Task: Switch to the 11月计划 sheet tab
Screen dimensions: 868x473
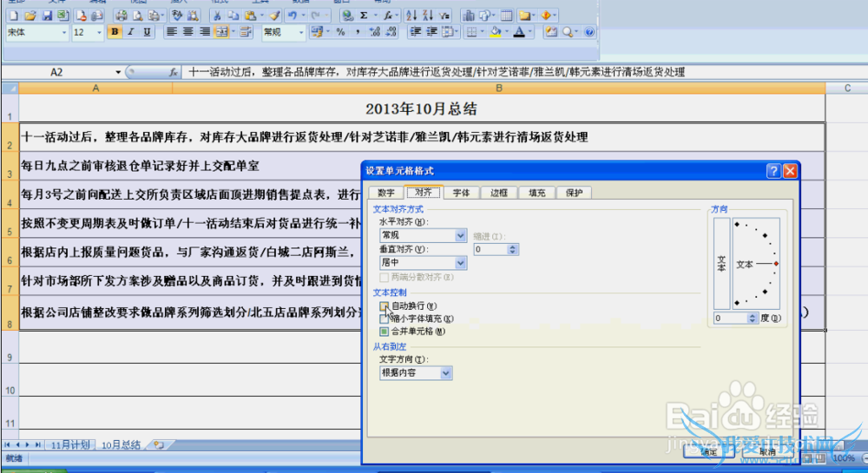Action: [68, 444]
